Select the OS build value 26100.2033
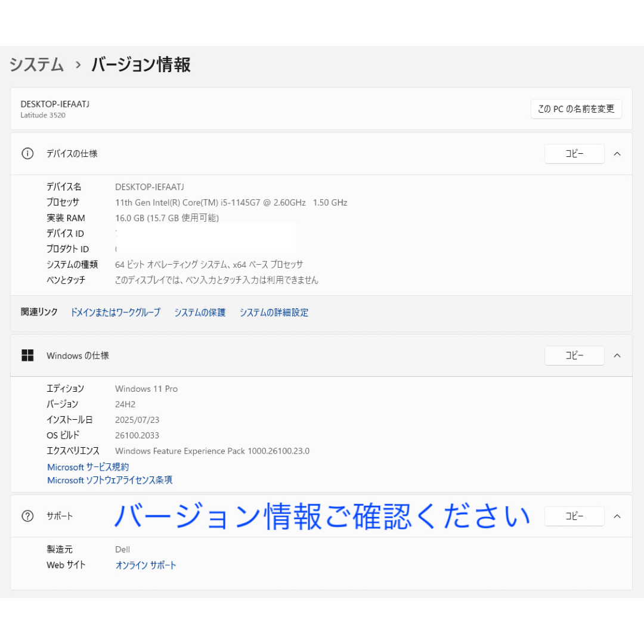The image size is (644, 644). pyautogui.click(x=137, y=435)
